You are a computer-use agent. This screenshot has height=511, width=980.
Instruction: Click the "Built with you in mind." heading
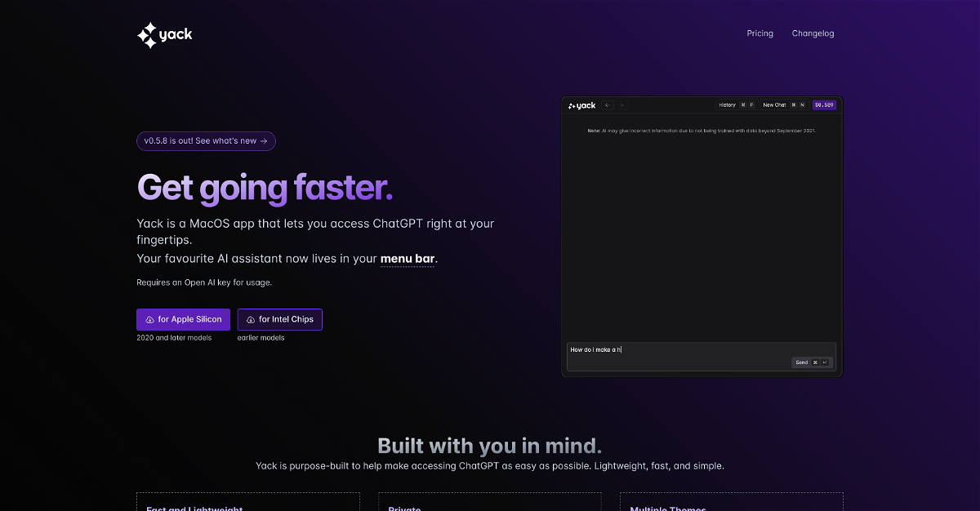(489, 446)
